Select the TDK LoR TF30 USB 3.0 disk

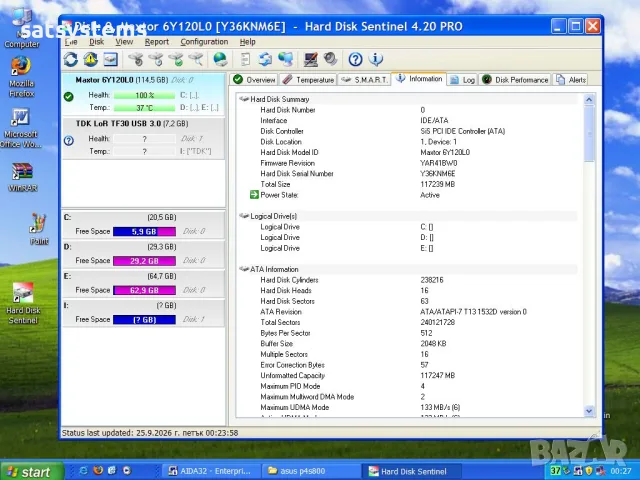click(143, 138)
